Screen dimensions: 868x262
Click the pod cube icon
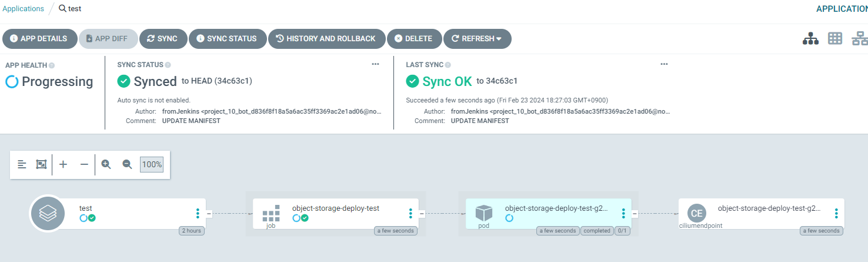point(483,213)
